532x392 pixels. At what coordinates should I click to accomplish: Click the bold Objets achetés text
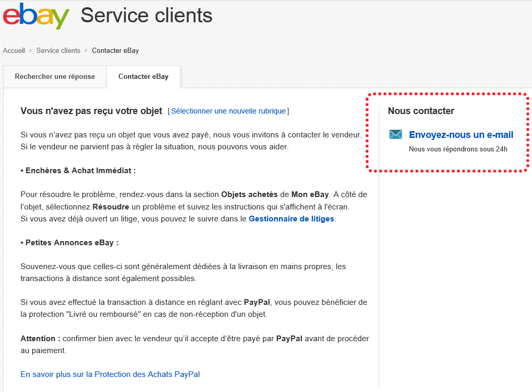click(249, 194)
